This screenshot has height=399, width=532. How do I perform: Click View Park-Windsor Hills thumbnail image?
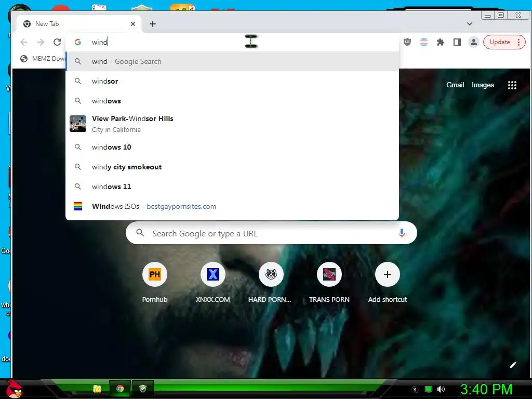click(x=78, y=124)
